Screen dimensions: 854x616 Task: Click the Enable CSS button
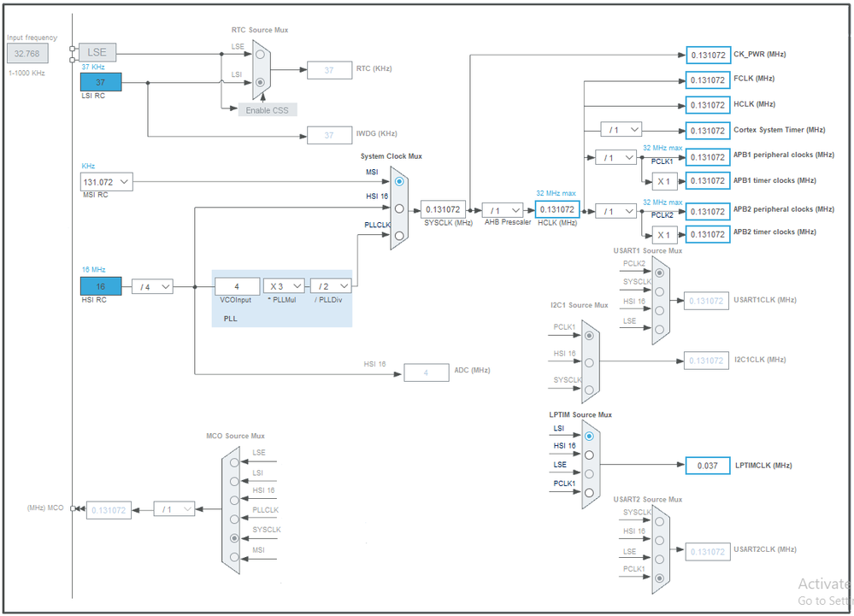268,110
